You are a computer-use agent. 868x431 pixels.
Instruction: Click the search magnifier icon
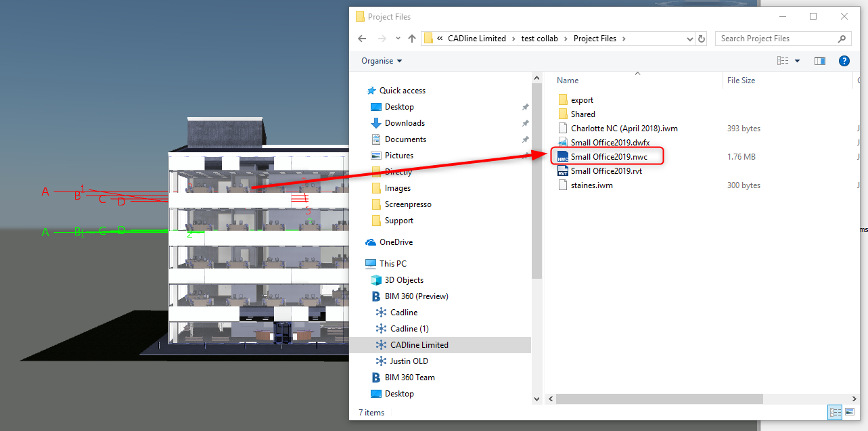pyautogui.click(x=842, y=39)
